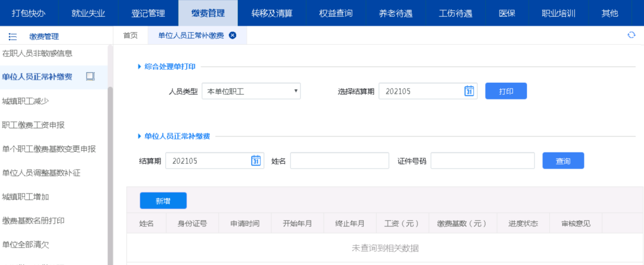Focus the 证件号码 input field
The height and width of the screenshot is (265, 644).
point(482,161)
